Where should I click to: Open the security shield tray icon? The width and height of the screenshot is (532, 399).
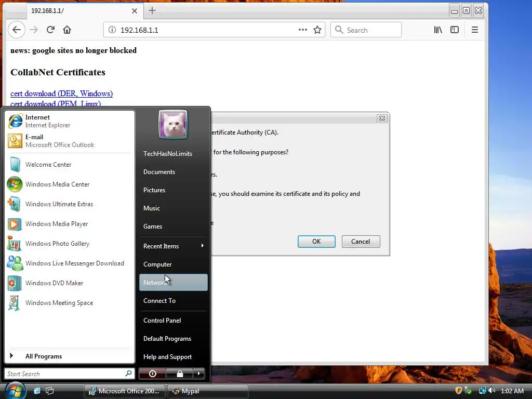tap(458, 391)
